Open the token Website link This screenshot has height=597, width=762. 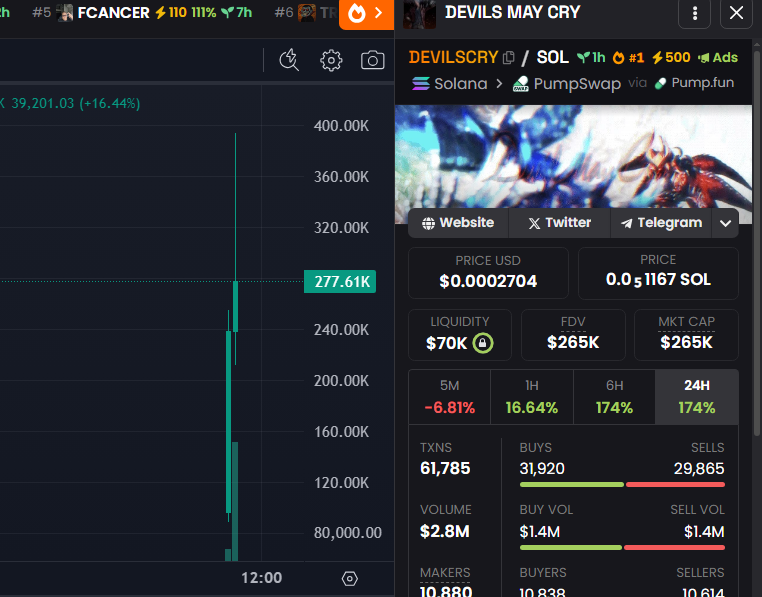(x=458, y=223)
